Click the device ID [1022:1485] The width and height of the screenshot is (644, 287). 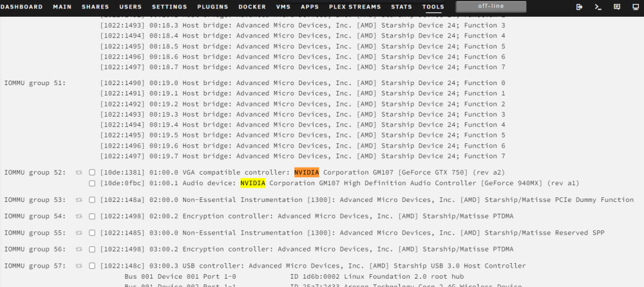(x=122, y=233)
